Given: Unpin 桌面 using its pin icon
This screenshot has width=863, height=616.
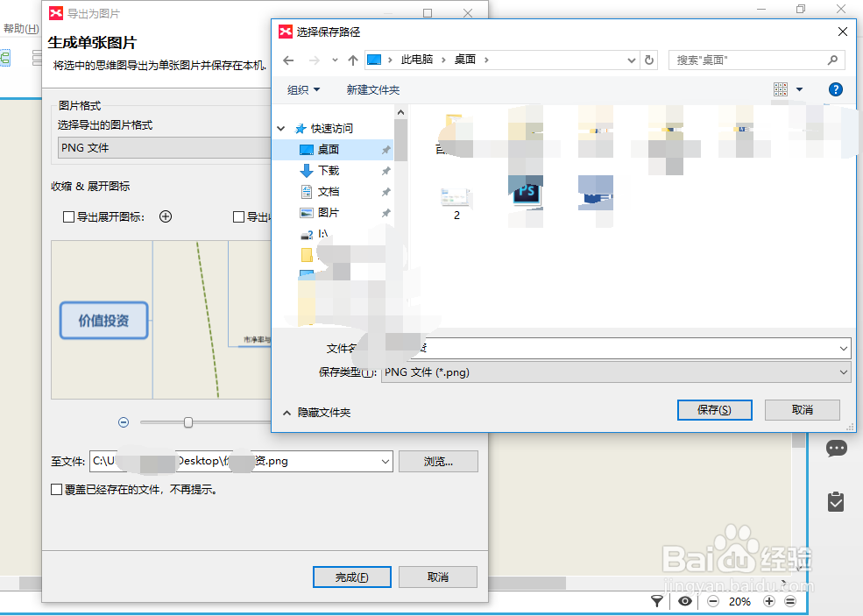Looking at the screenshot, I should click(x=386, y=150).
